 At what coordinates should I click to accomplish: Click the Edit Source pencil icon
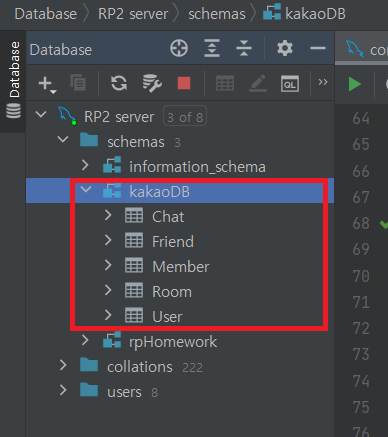coord(258,83)
